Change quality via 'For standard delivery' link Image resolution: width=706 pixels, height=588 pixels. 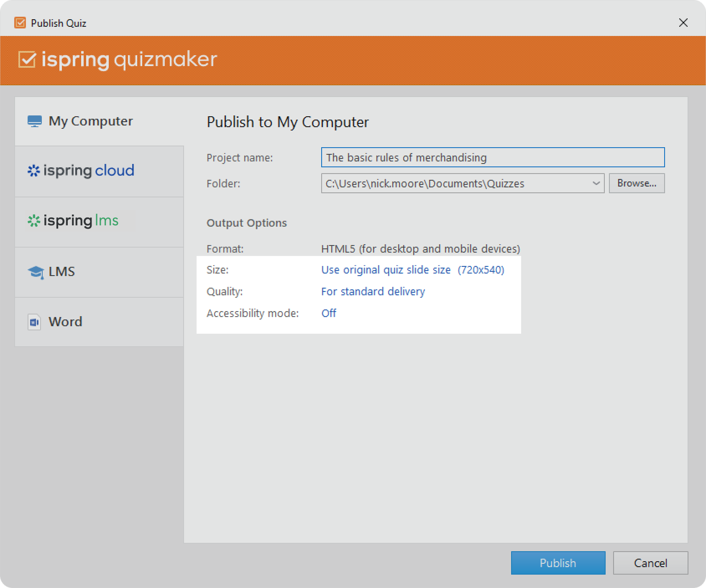(373, 291)
